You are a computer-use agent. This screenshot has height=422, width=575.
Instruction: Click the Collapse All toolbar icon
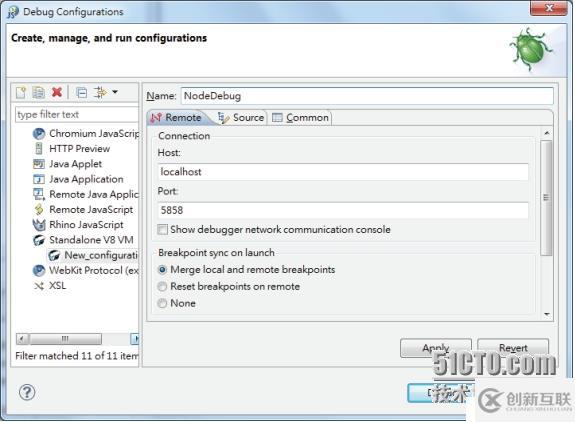tap(81, 93)
